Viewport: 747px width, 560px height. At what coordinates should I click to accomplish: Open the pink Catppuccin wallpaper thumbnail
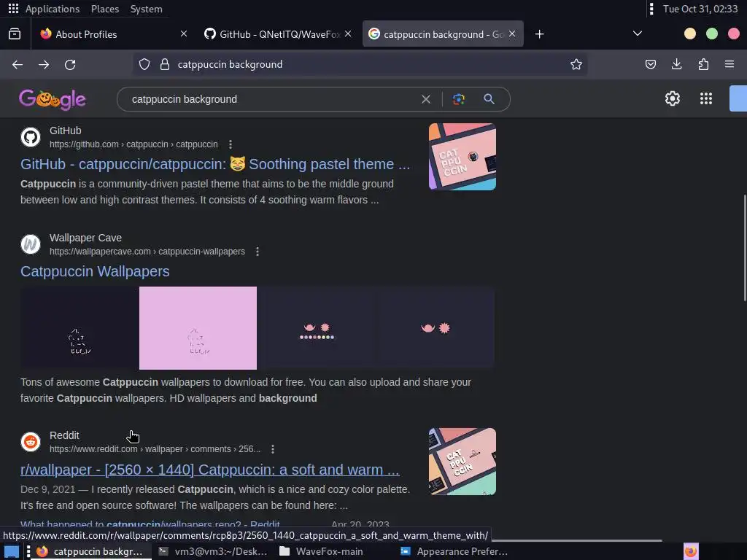[x=198, y=328]
